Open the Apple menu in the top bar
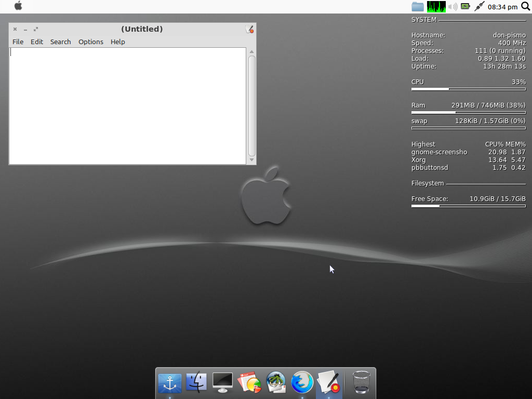 point(18,6)
